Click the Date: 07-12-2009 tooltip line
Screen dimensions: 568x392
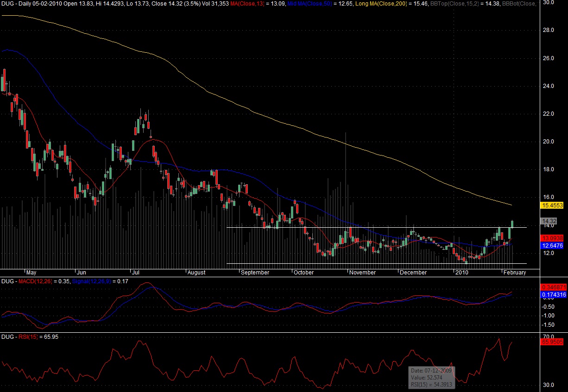coord(431,371)
